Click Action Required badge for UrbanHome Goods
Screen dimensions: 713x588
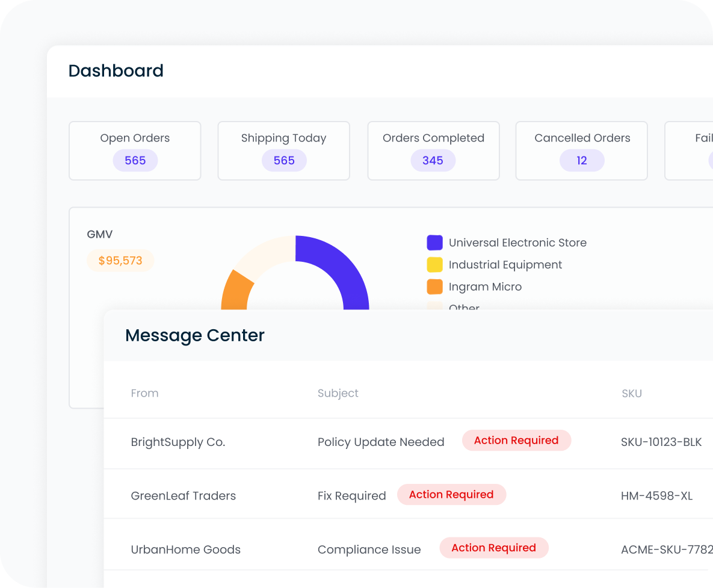(x=493, y=548)
